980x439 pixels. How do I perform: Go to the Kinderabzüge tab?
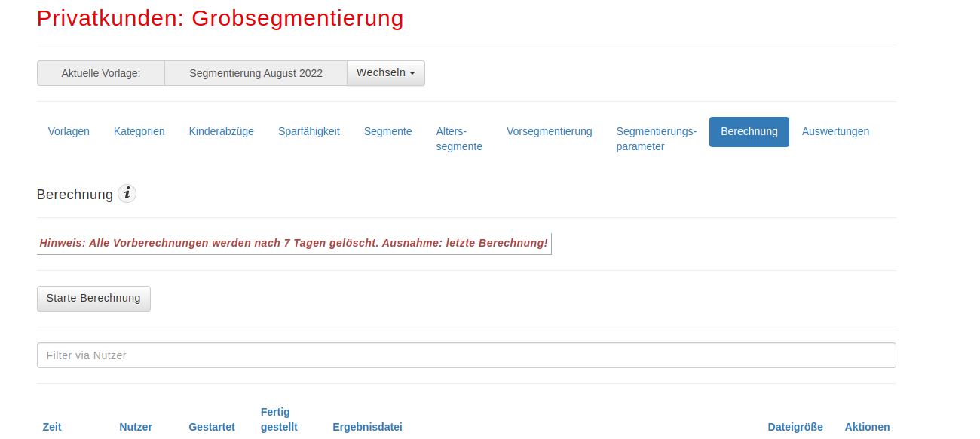pyautogui.click(x=222, y=131)
